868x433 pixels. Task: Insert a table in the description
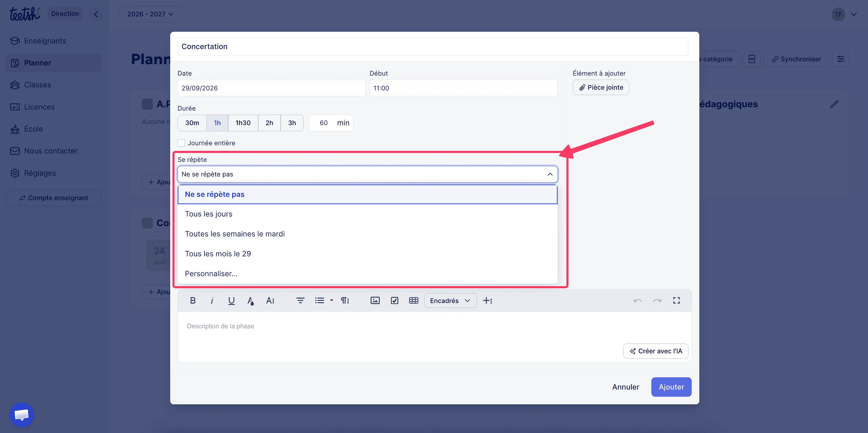[x=413, y=300]
